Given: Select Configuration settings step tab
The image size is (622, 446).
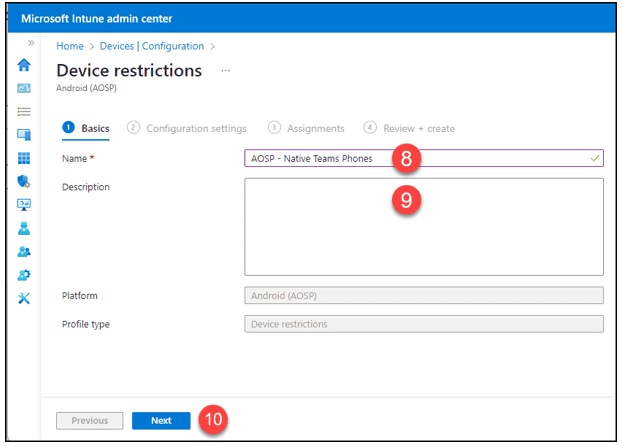Looking at the screenshot, I should coord(186,128).
